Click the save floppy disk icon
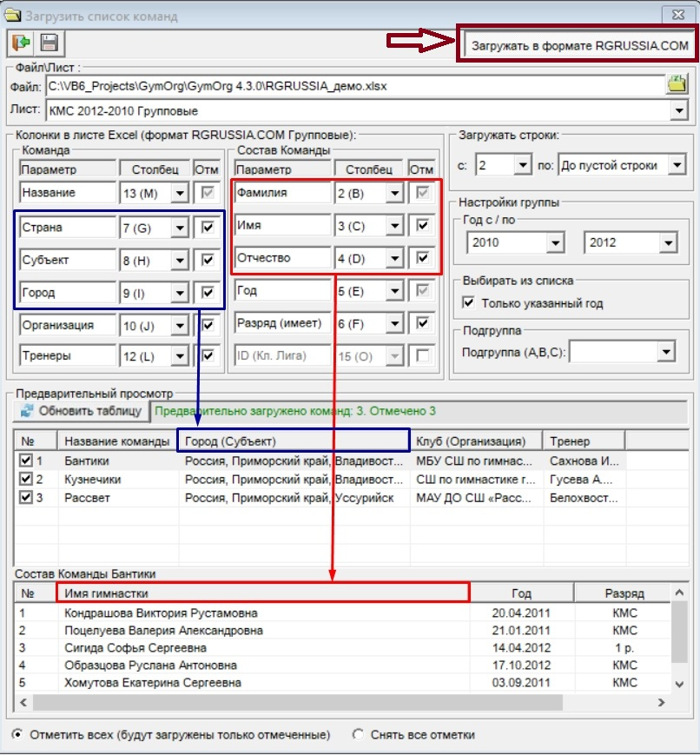 pos(49,43)
